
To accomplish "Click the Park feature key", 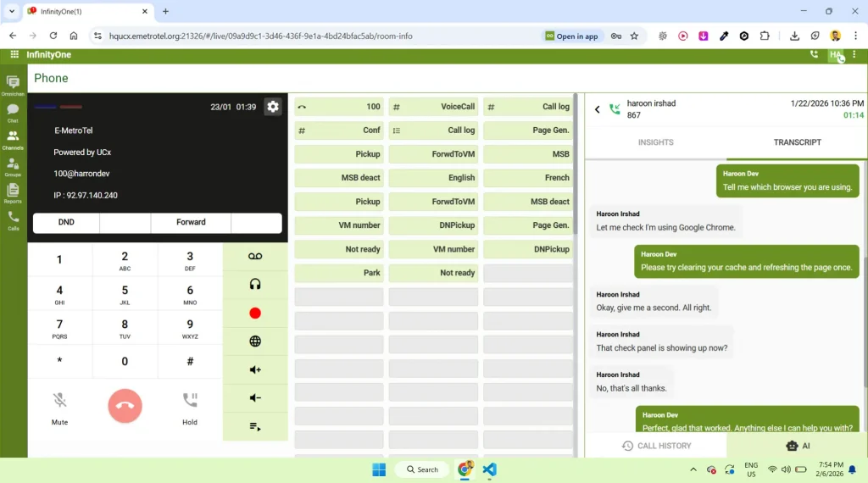I will [x=339, y=273].
